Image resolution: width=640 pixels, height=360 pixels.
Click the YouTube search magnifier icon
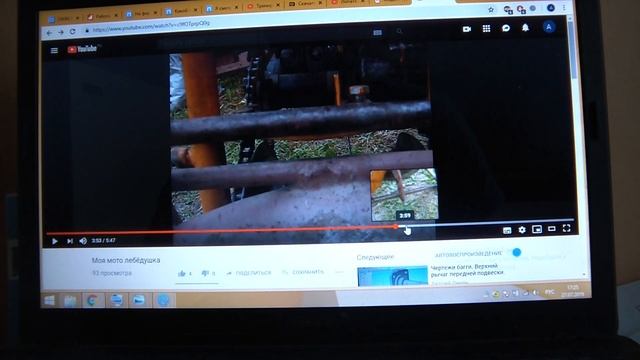click(399, 31)
